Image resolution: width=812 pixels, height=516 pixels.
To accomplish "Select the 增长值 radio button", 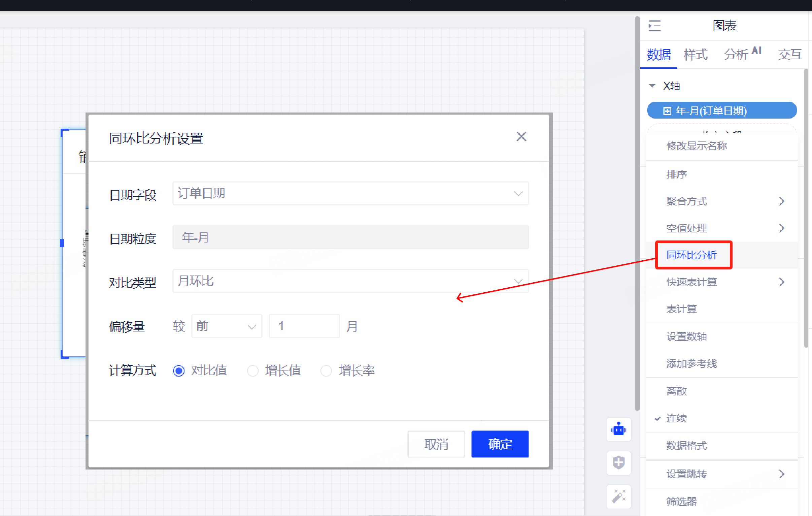I will 252,370.
